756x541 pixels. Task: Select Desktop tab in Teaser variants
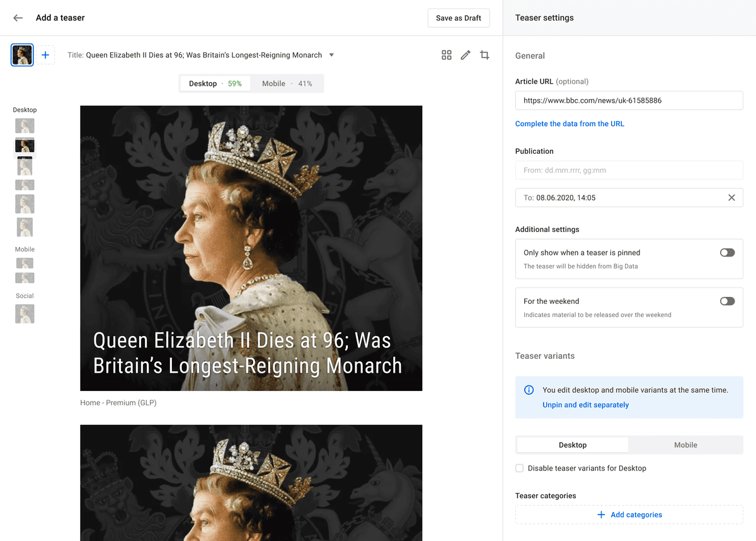coord(573,445)
